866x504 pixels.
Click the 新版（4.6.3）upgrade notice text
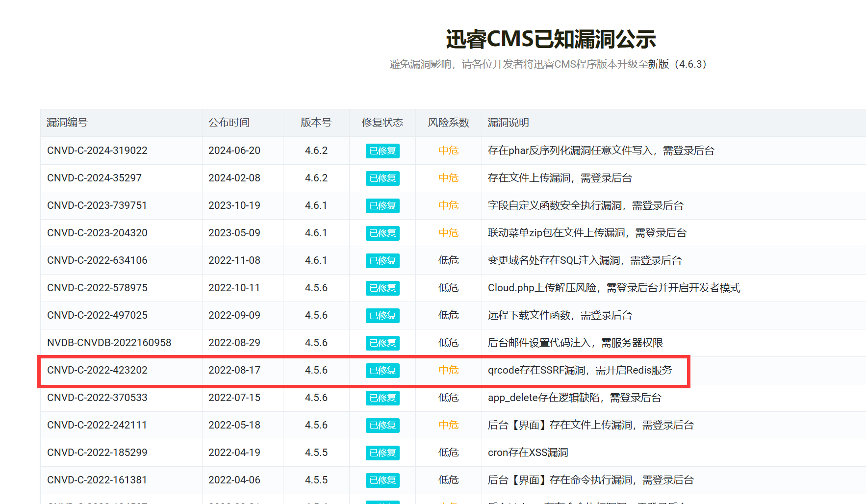[677, 64]
